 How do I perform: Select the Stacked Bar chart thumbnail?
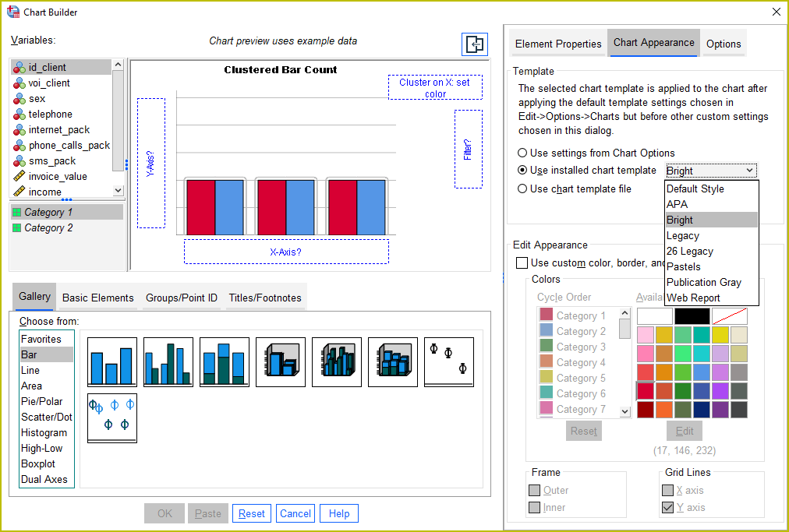225,362
